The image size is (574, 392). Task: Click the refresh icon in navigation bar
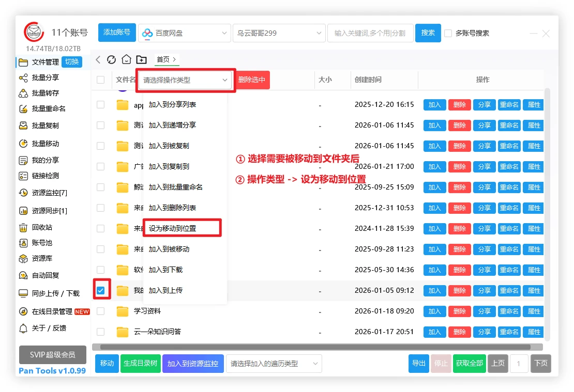pyautogui.click(x=111, y=59)
